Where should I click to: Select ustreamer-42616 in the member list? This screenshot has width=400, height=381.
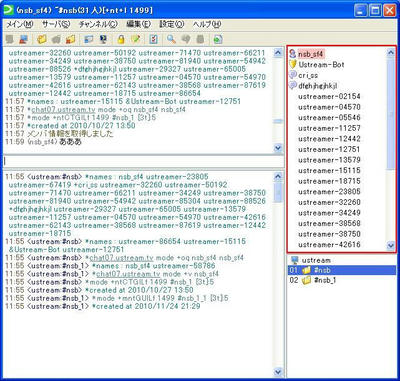329,245
